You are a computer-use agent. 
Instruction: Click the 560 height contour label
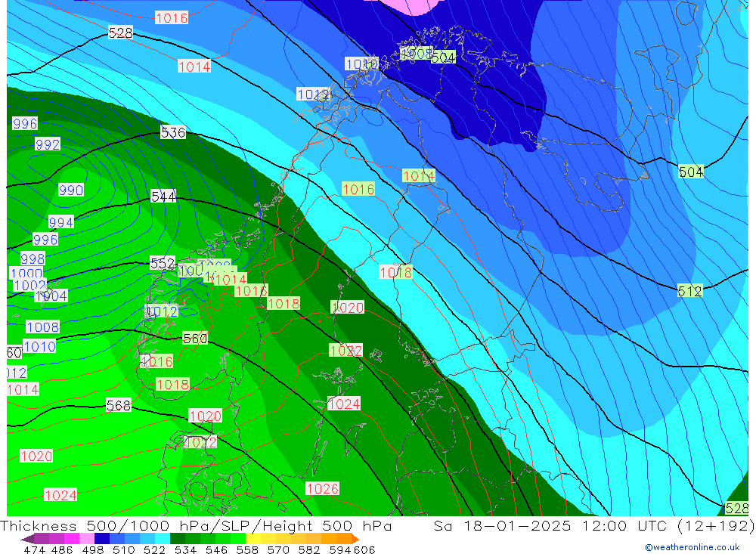(195, 339)
